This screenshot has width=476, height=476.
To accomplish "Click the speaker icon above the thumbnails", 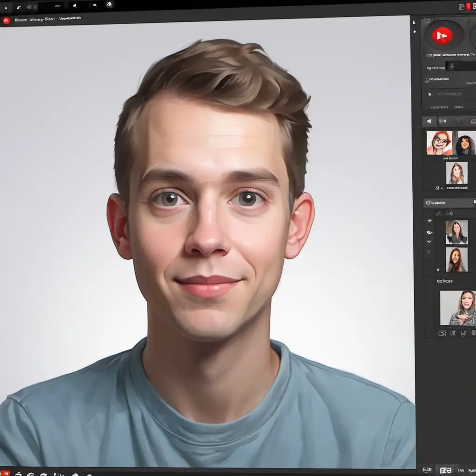I will click(x=429, y=121).
